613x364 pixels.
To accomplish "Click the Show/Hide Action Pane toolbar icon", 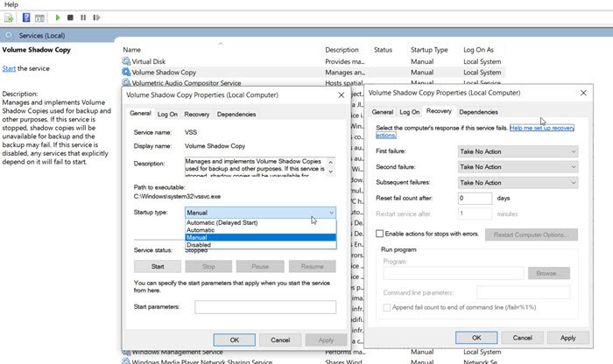I will click(41, 17).
